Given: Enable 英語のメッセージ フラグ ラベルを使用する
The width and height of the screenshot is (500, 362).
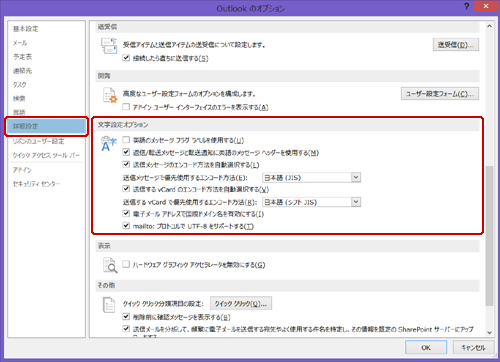Looking at the screenshot, I should [x=126, y=140].
